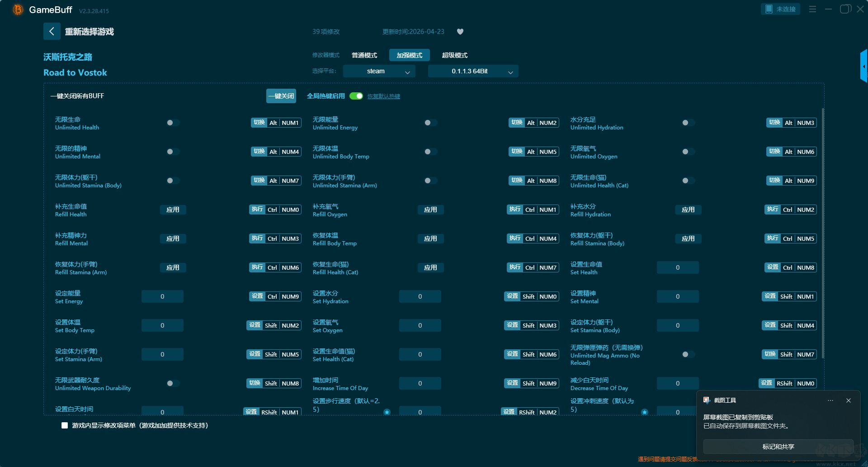Viewport: 868px width, 467px height.
Task: Click the back arrow to reselect game
Action: pyautogui.click(x=52, y=31)
